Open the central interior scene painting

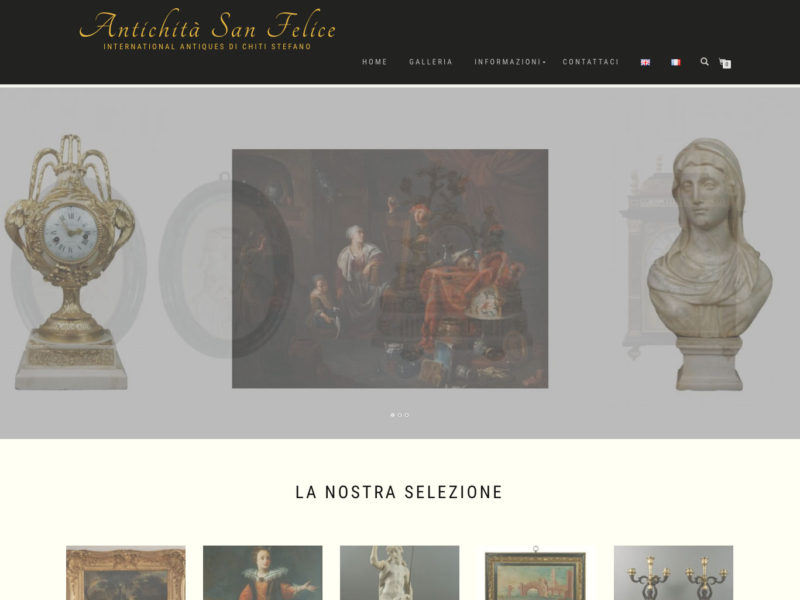click(x=390, y=268)
